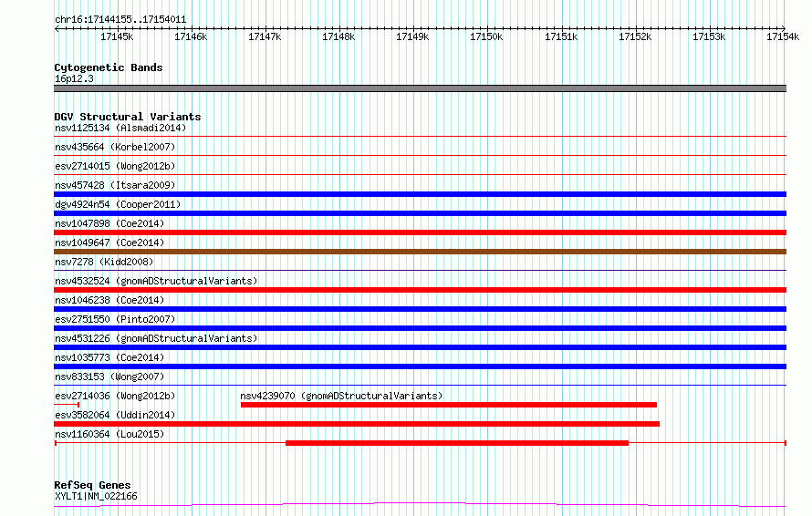Screen dimensions: 812x516
Task: Click the thick red bar of nsv1160364
Action: tap(457, 443)
